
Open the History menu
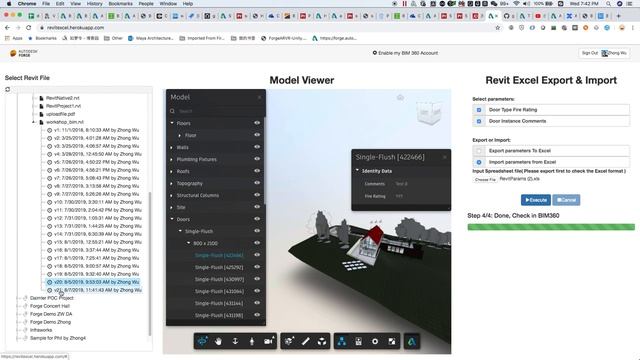(x=94, y=4)
